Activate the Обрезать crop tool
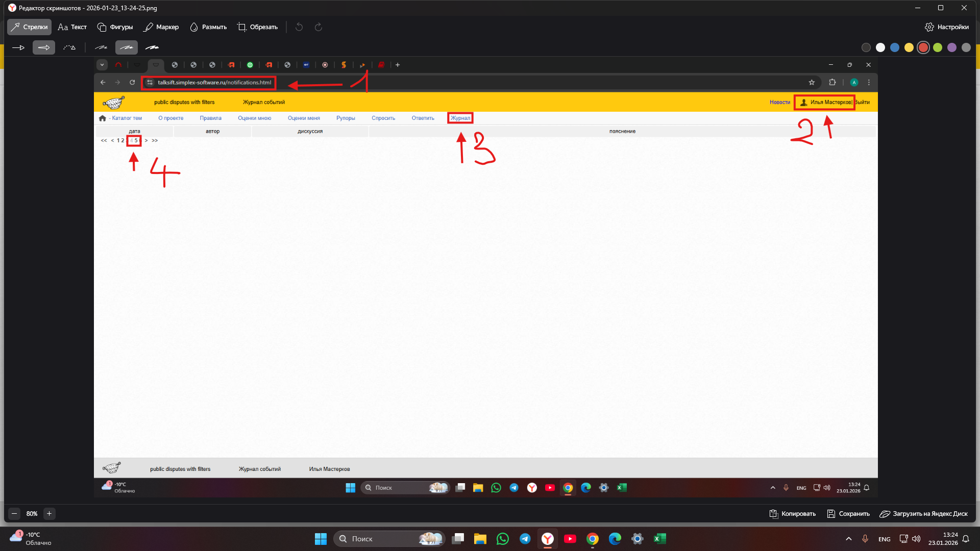 [257, 27]
